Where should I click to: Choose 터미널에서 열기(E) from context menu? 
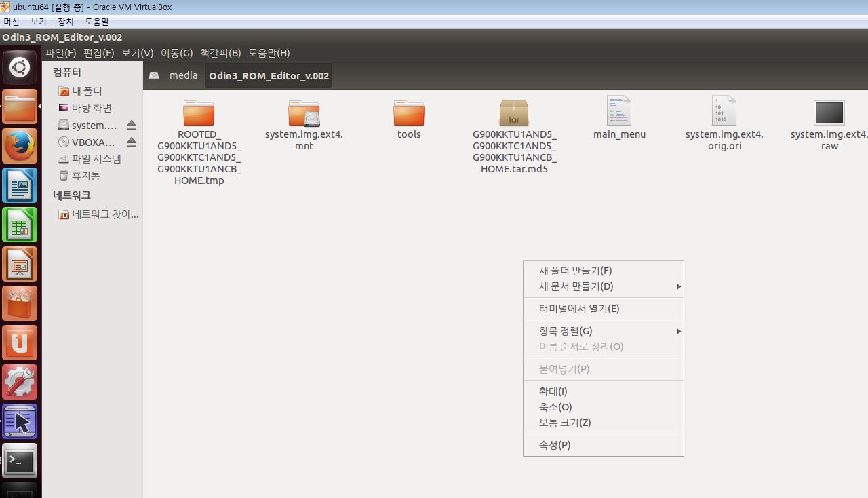click(579, 309)
